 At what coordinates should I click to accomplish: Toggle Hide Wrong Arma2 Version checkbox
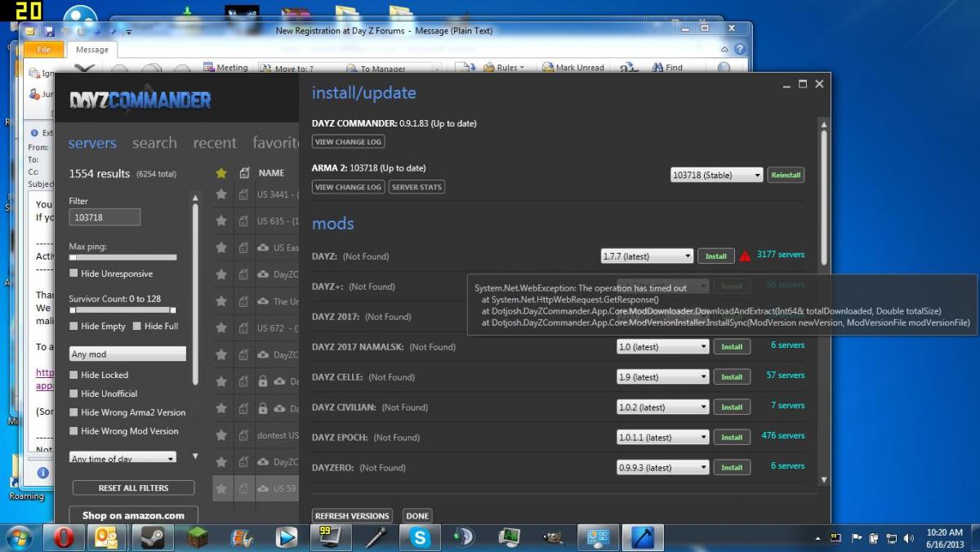coord(74,412)
